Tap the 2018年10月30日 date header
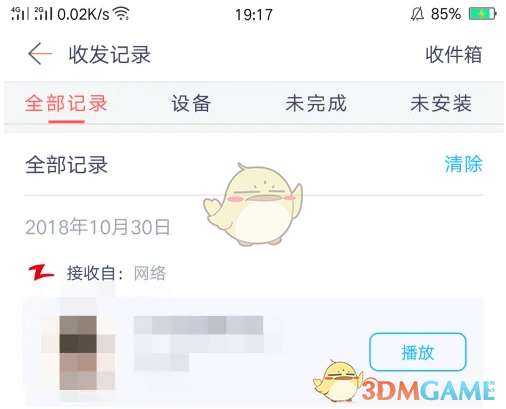 [x=98, y=227]
